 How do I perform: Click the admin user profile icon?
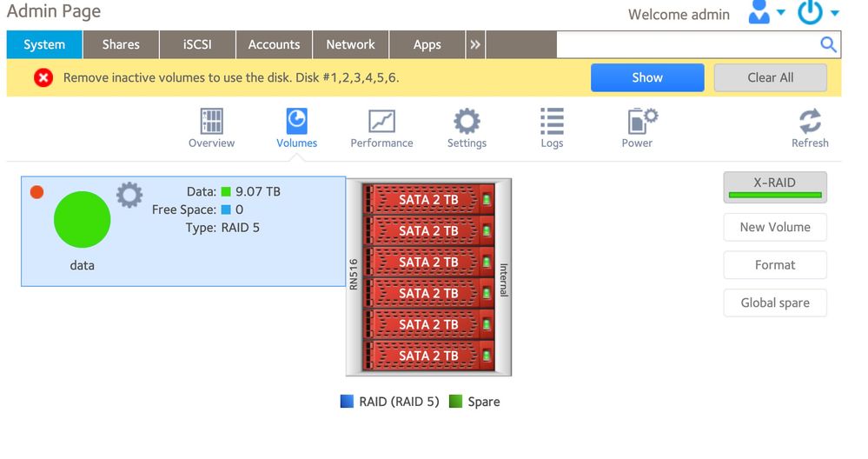tap(759, 11)
